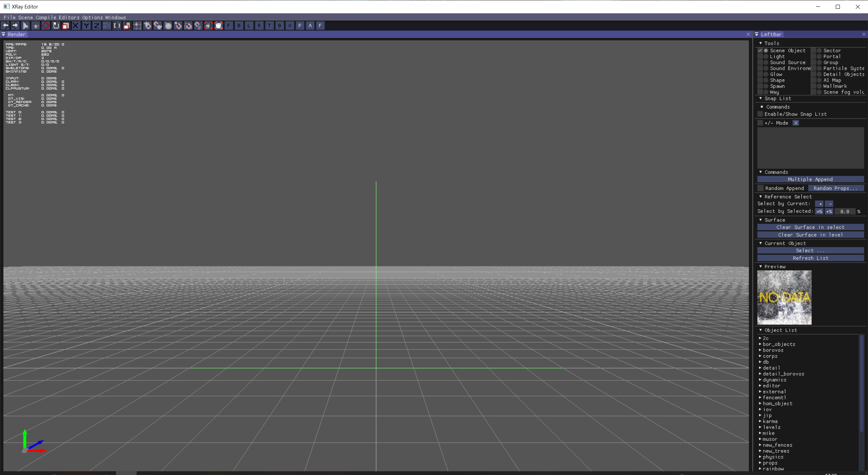This screenshot has height=475, width=868.
Task: Select the Sound Source tool radio
Action: point(766,62)
